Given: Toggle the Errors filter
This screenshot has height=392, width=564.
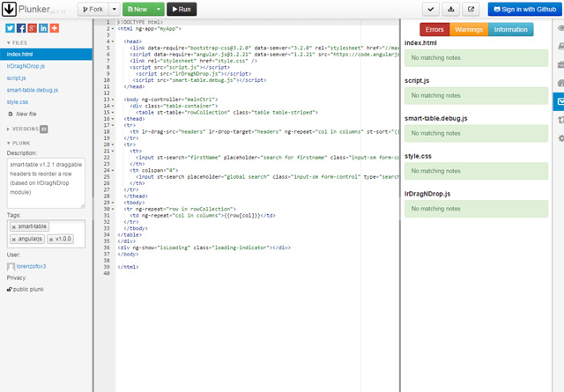Looking at the screenshot, I should click(x=434, y=29).
